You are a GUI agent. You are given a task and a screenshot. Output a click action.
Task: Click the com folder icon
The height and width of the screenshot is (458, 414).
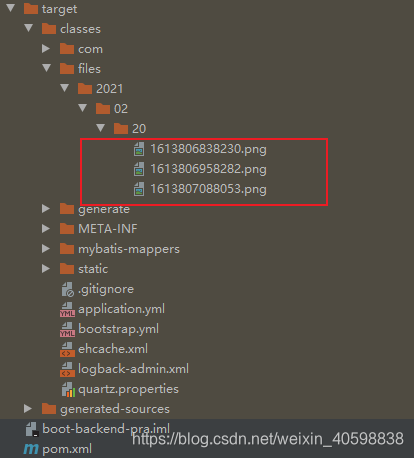[67, 49]
